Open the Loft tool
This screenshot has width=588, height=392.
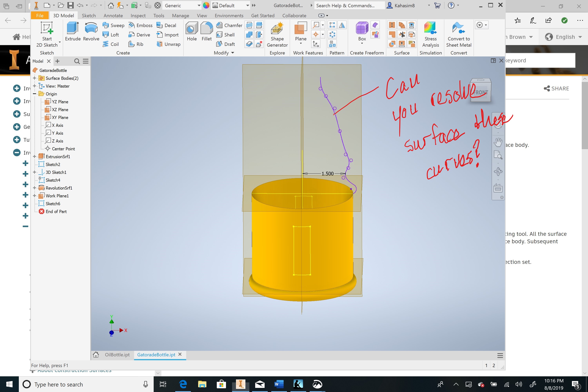(x=112, y=35)
